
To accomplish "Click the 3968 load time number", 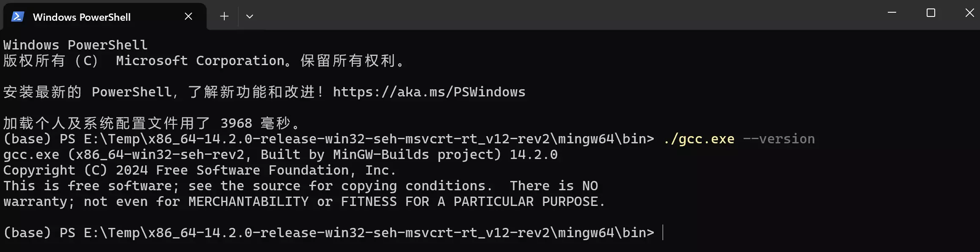I will coord(236,123).
